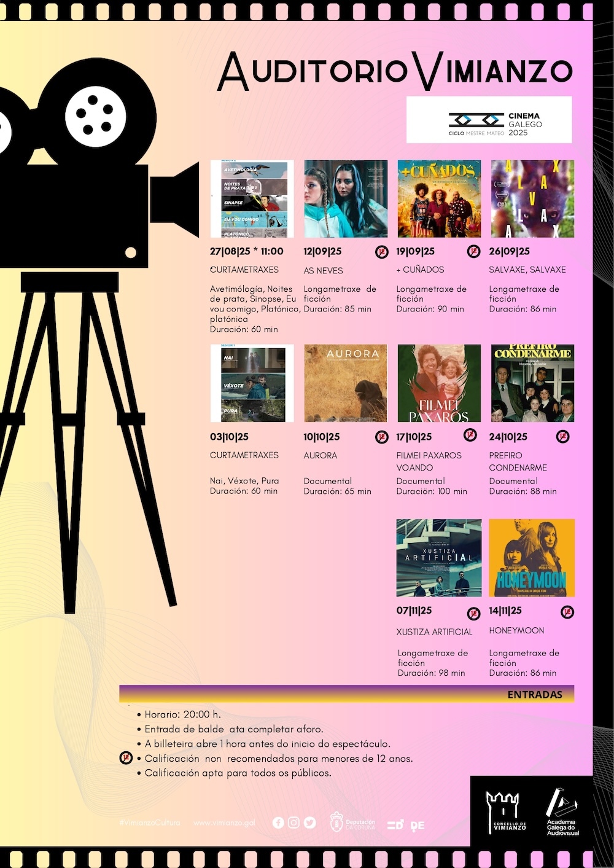Screen dimensions: 614x868
Task: Click the age-12 icon beside 19|09|25
Action: (473, 251)
